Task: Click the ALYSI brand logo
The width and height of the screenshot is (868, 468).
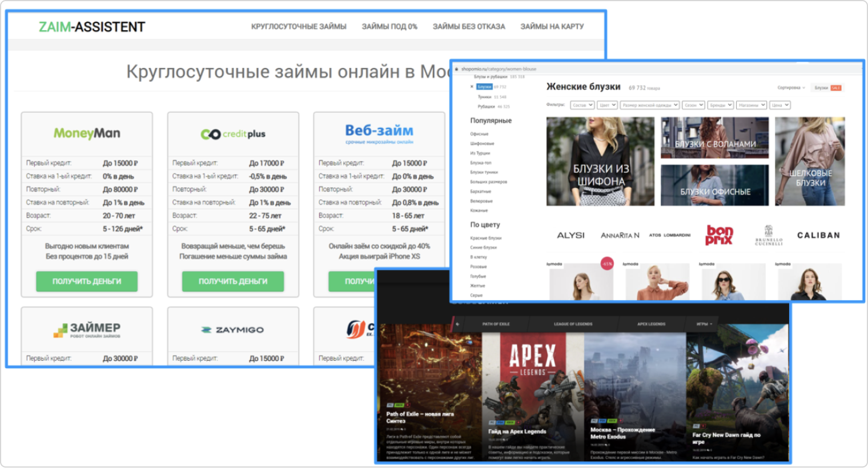Action: (570, 235)
